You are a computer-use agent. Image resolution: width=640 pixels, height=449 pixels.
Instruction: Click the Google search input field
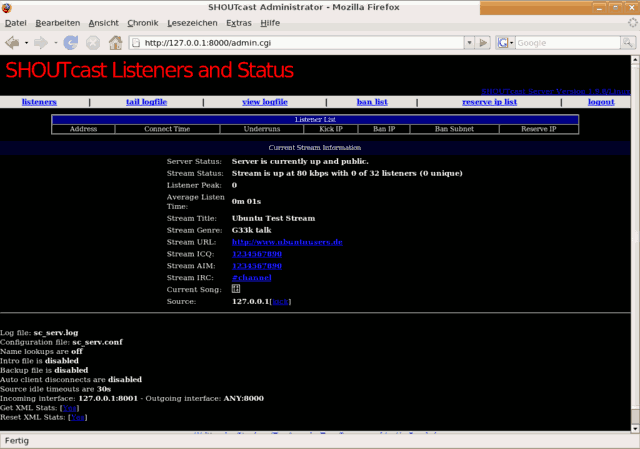point(567,43)
